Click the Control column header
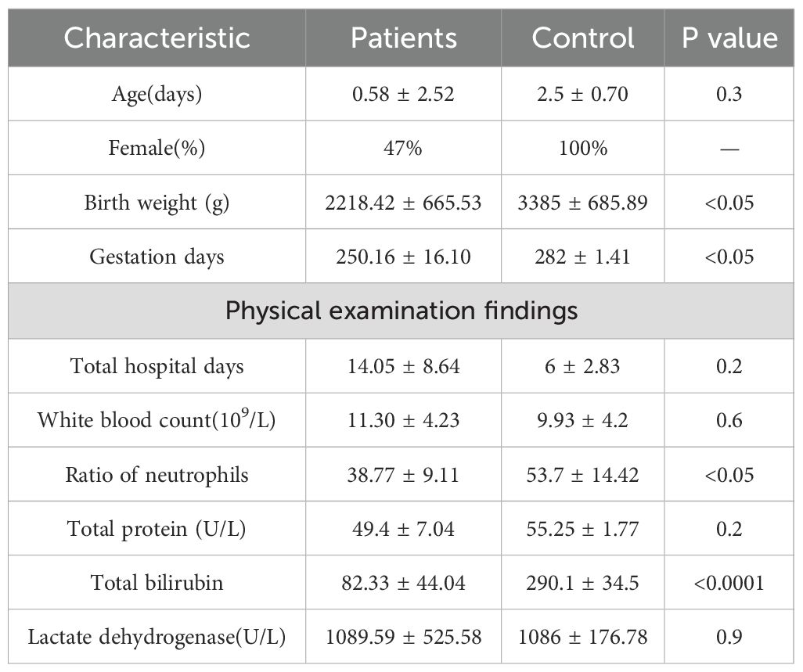The image size is (803, 672). coord(583,38)
